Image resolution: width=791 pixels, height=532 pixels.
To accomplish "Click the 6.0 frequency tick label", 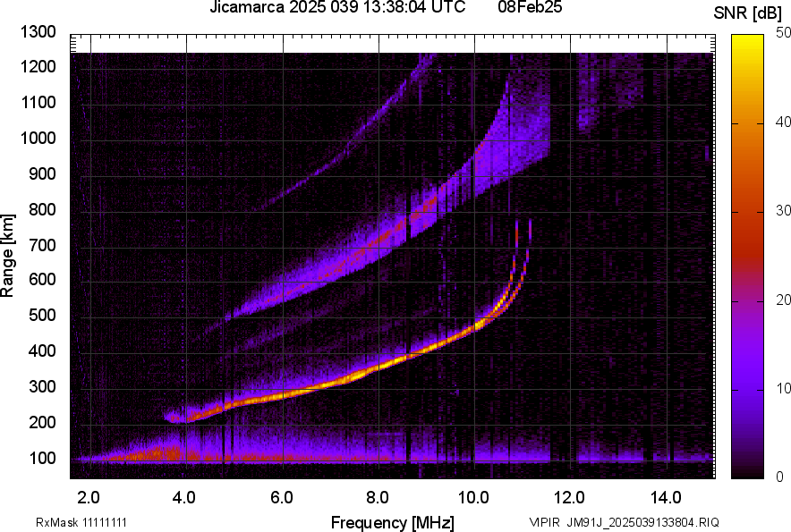I will tap(282, 498).
